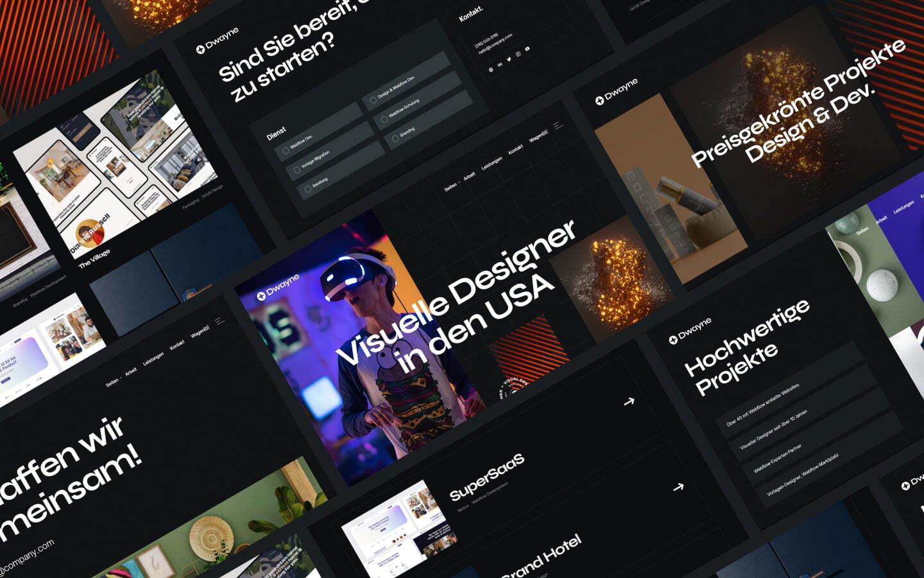Click the arrow icon beside SuperSaaS
Image resolution: width=924 pixels, height=578 pixels.
[x=678, y=487]
